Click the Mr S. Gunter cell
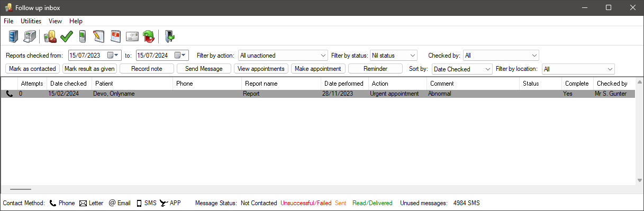The width and height of the screenshot is (644, 211). (614, 94)
